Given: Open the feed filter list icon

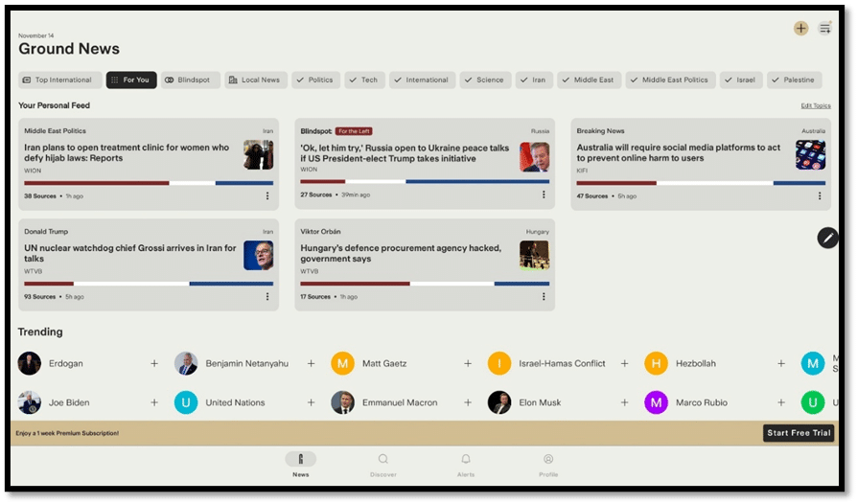Looking at the screenshot, I should [x=824, y=29].
